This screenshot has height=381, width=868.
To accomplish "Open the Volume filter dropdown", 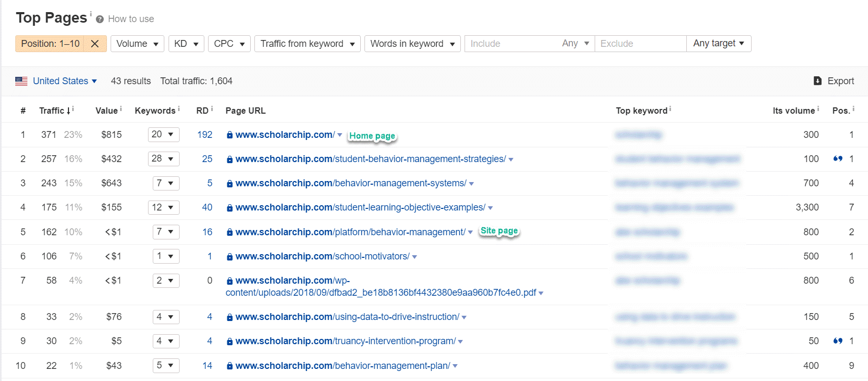I will 137,44.
